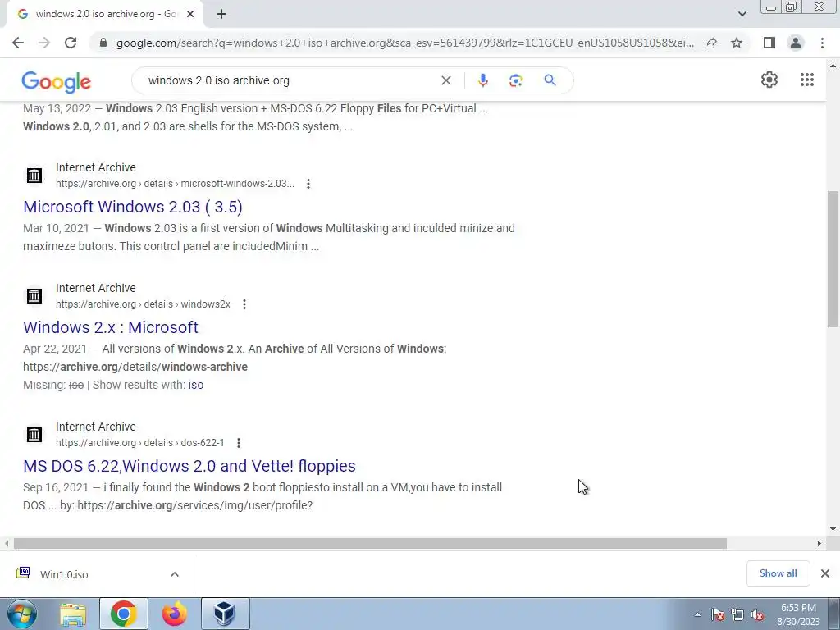
Task: Go back using the browser back arrow
Action: (x=18, y=43)
